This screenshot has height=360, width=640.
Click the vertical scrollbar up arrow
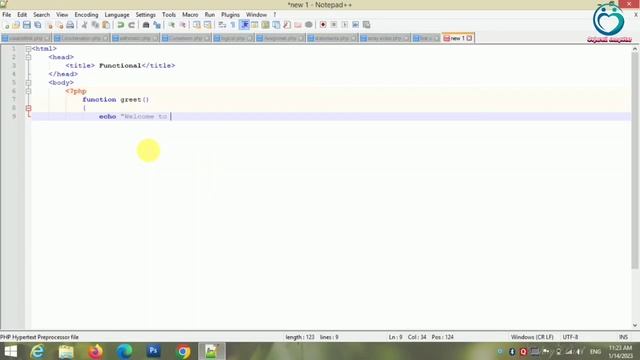click(635, 49)
